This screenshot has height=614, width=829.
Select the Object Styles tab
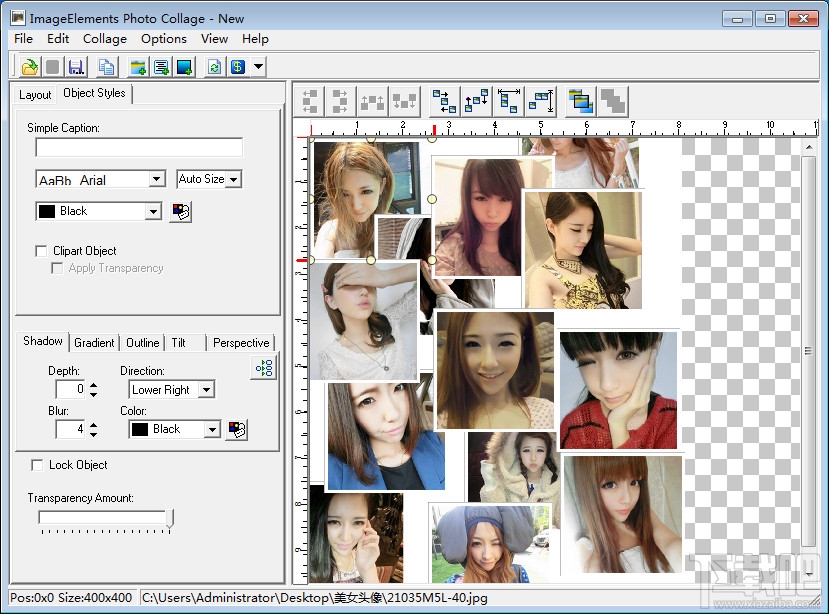(x=94, y=93)
